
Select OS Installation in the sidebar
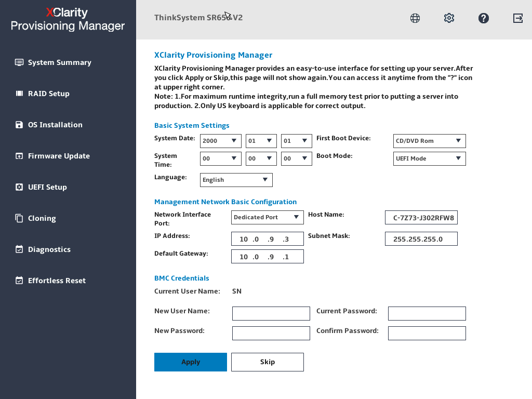(55, 125)
